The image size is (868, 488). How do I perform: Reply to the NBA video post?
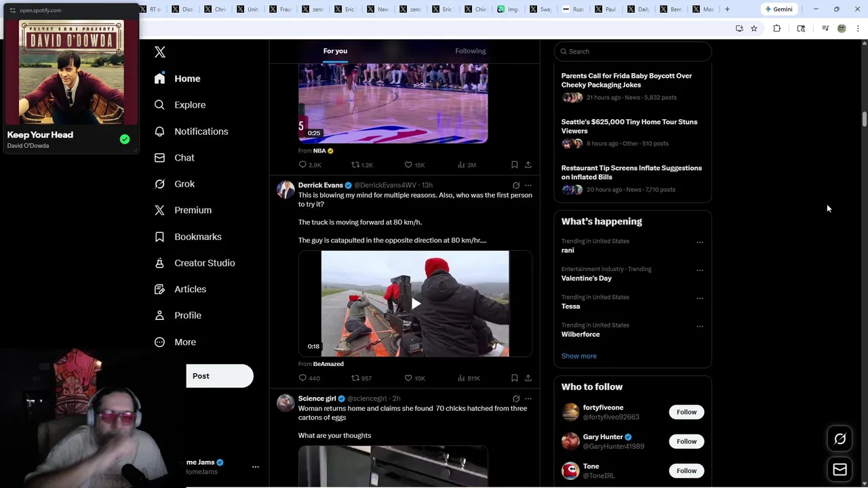click(310, 165)
